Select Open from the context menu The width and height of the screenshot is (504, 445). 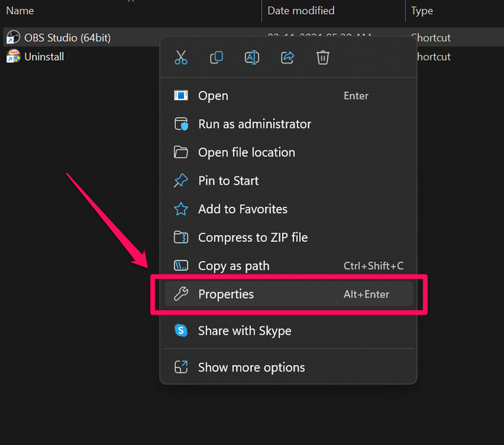213,96
